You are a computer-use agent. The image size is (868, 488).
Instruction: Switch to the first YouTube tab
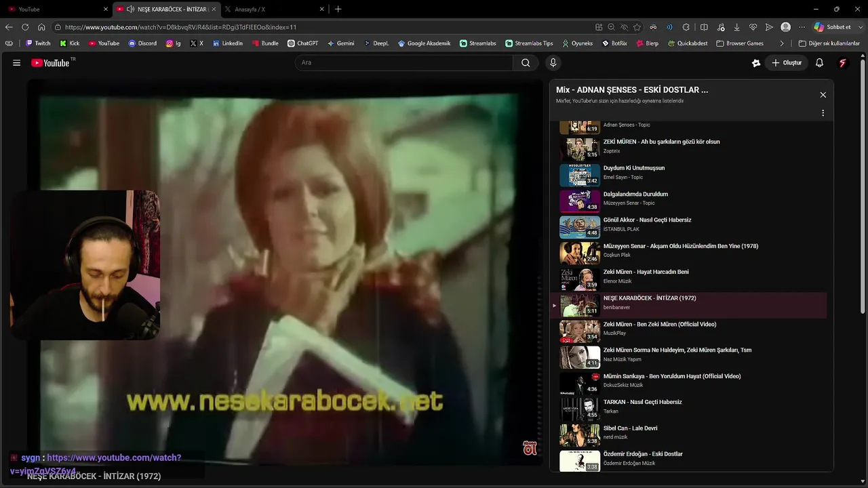coord(58,9)
